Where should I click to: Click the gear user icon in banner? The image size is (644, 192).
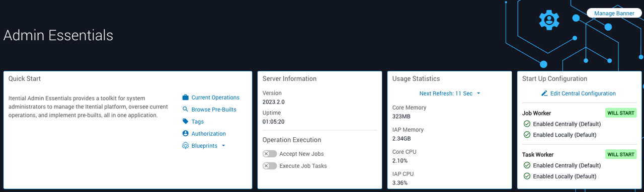point(549,20)
